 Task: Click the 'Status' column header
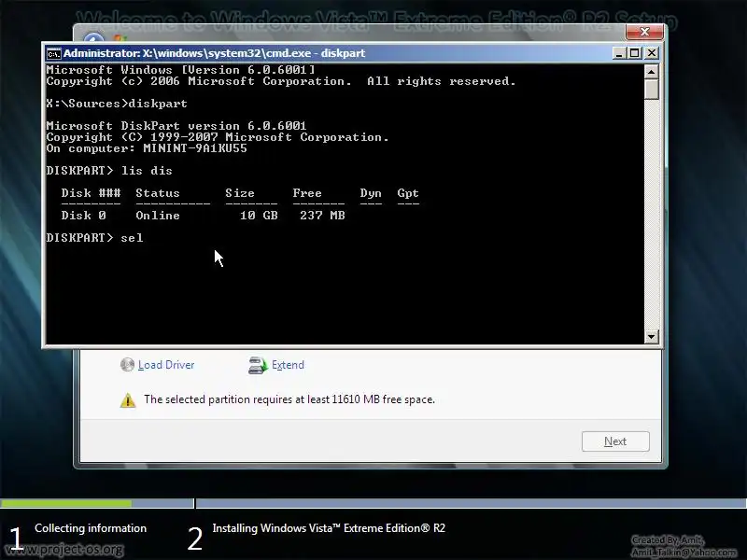pos(158,193)
